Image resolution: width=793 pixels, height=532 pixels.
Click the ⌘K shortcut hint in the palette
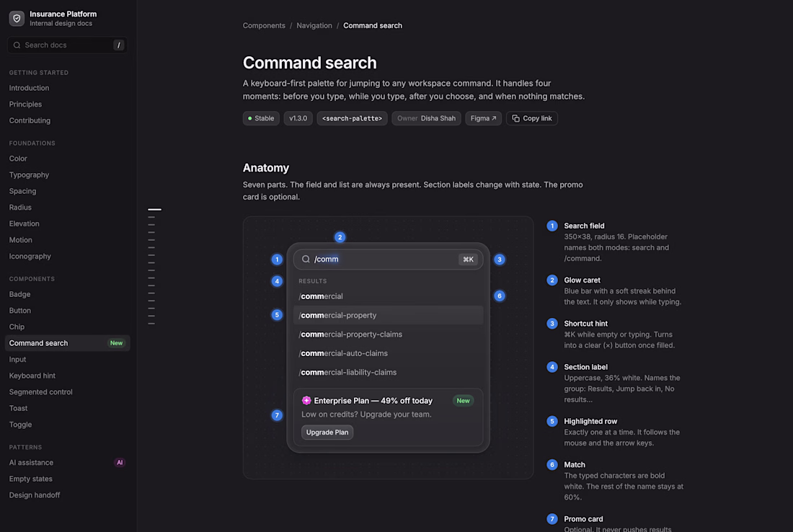468,260
